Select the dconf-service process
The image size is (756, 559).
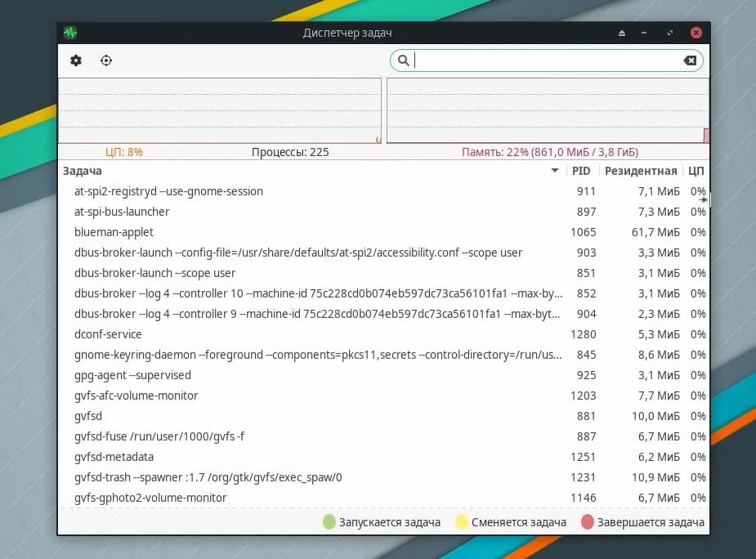(x=383, y=334)
